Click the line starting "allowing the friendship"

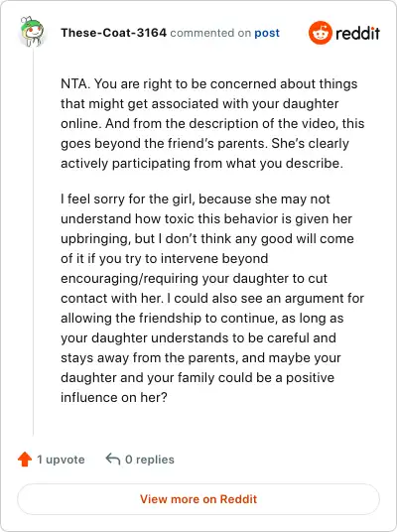click(x=202, y=318)
